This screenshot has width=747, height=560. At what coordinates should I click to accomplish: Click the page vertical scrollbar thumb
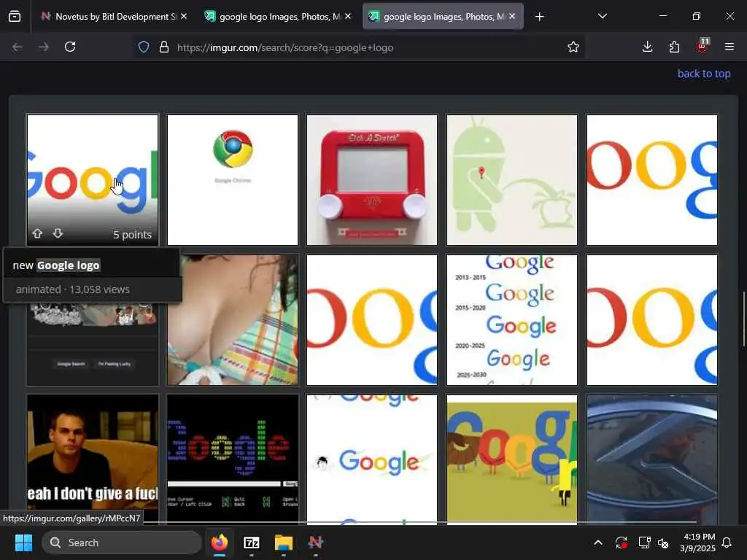[743, 318]
